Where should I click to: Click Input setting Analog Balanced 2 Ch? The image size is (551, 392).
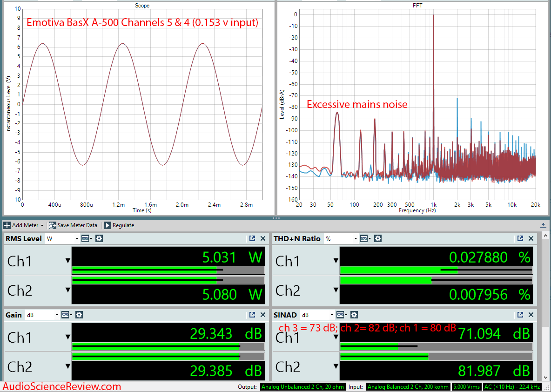tap(408, 387)
